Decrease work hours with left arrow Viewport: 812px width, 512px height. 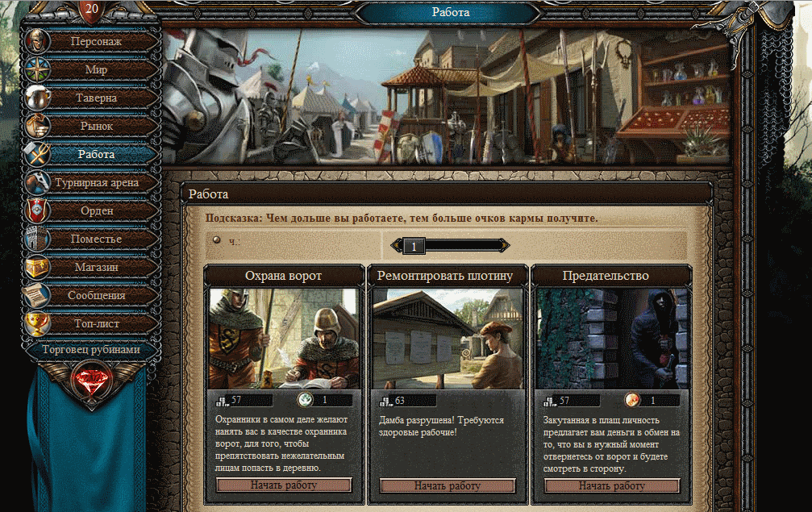(397, 246)
